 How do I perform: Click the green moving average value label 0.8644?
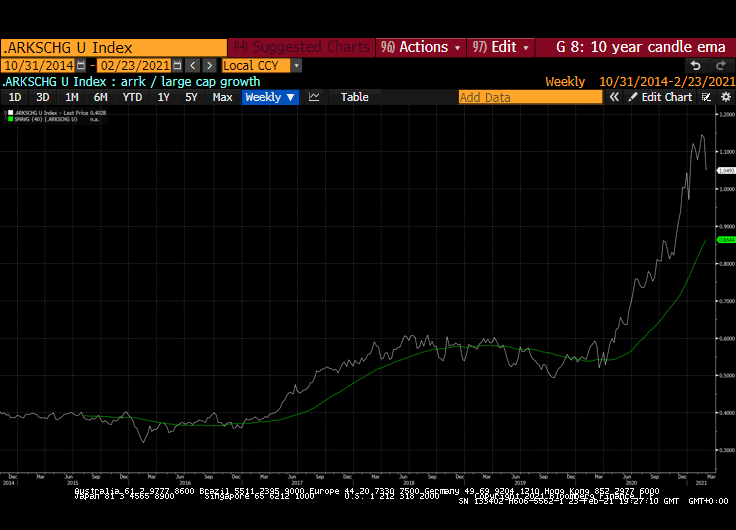click(726, 240)
